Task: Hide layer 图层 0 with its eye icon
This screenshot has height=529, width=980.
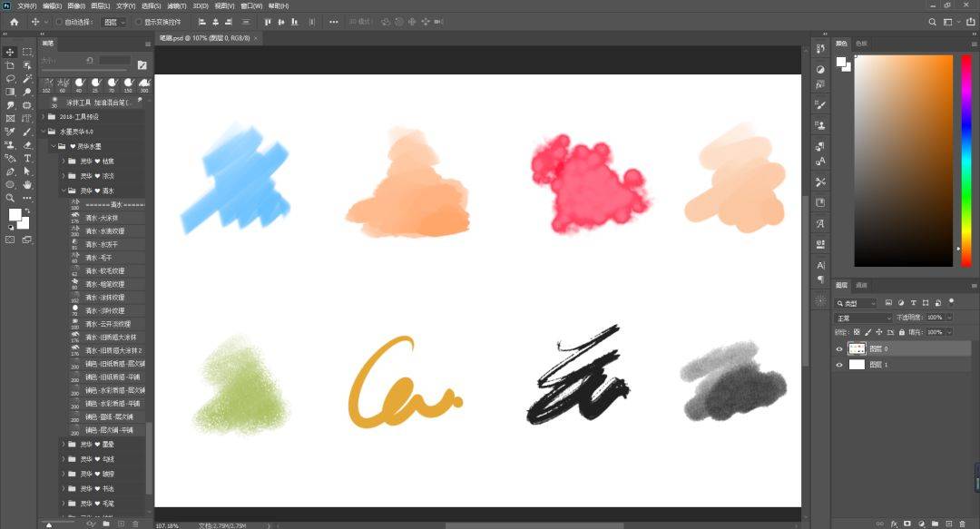Action: tap(839, 348)
